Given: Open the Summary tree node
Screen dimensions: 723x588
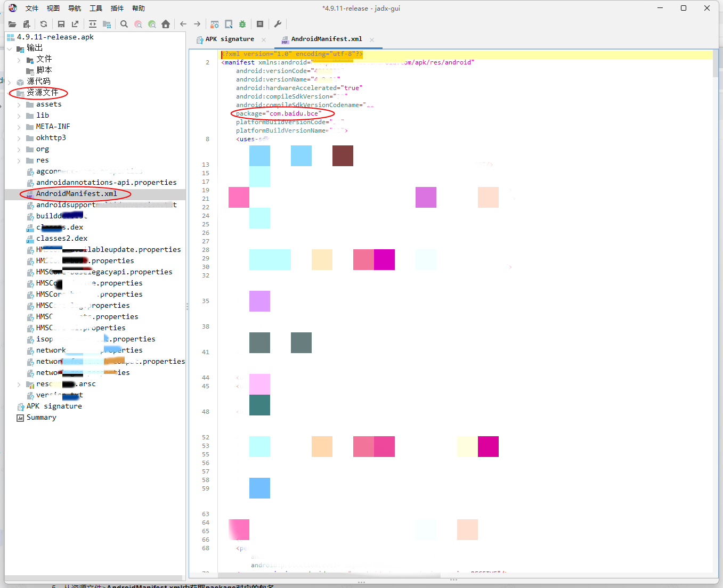Looking at the screenshot, I should [41, 418].
